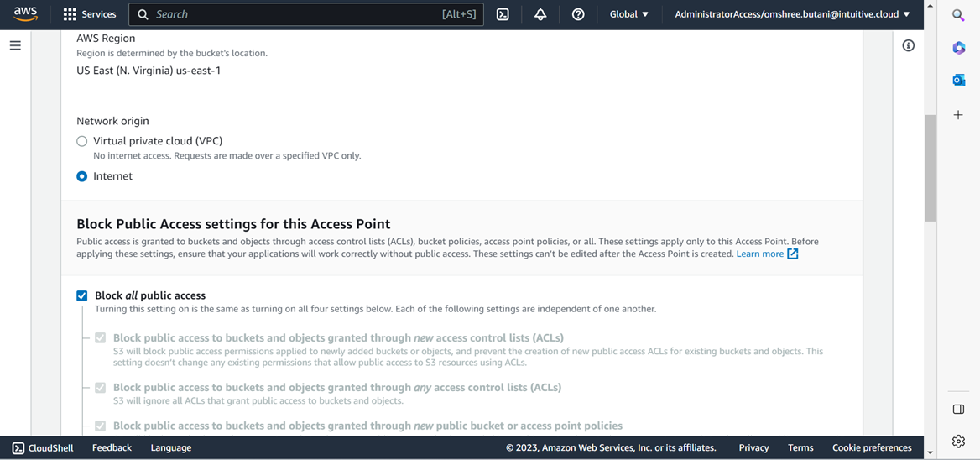Open the info panel icon

(908, 45)
